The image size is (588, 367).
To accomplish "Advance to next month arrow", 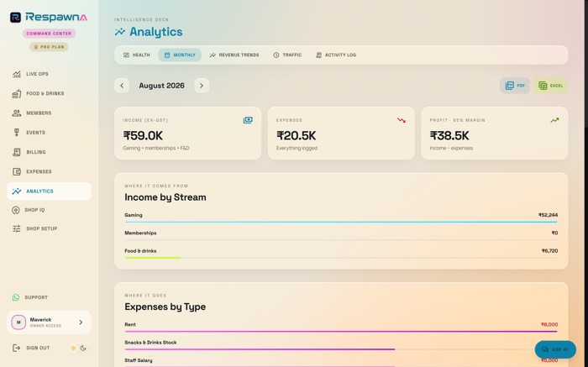I will 202,86.
